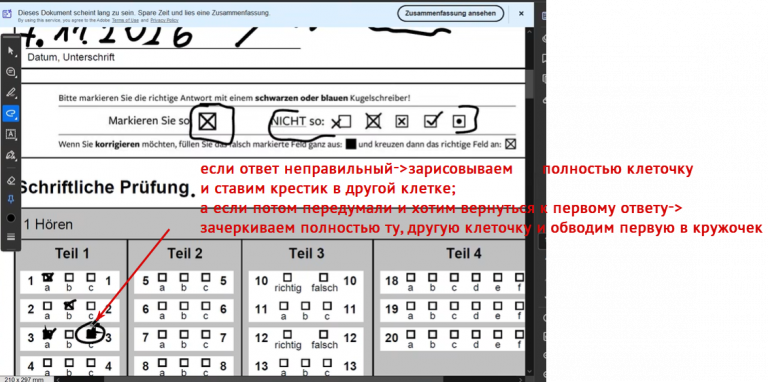This screenshot has height=382, width=768.
Task: Click the 'Datum, Unterschrift' label
Action: [71, 57]
